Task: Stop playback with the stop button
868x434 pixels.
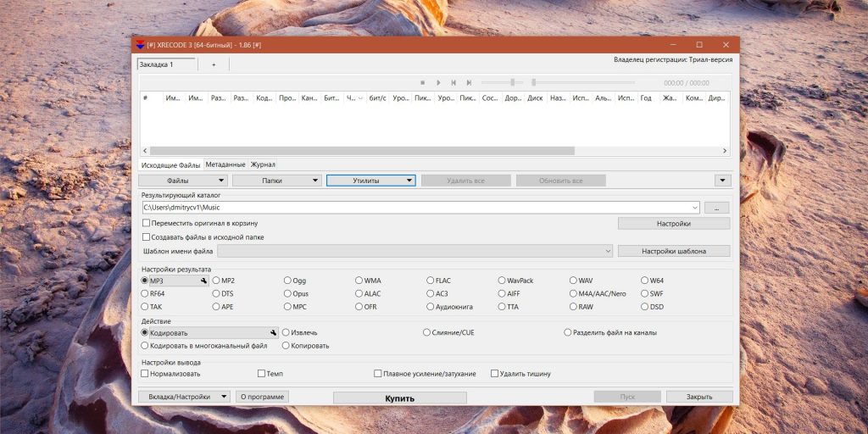Action: [422, 82]
